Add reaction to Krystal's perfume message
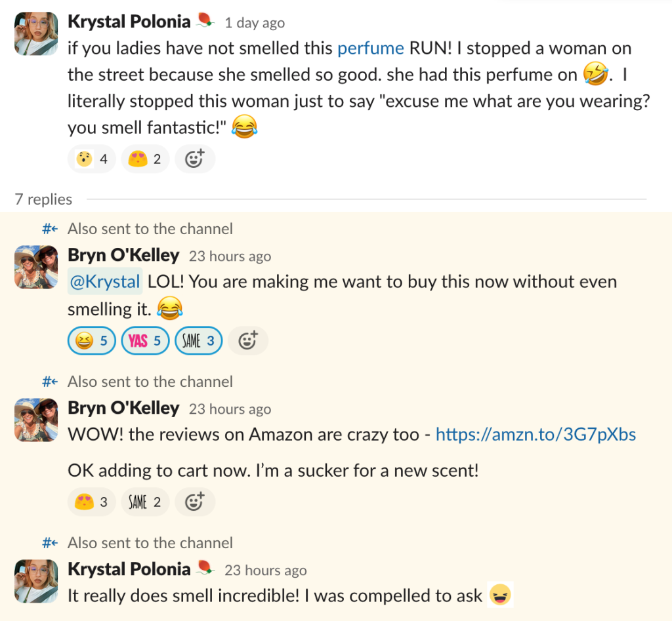The width and height of the screenshot is (672, 621). coord(194,159)
